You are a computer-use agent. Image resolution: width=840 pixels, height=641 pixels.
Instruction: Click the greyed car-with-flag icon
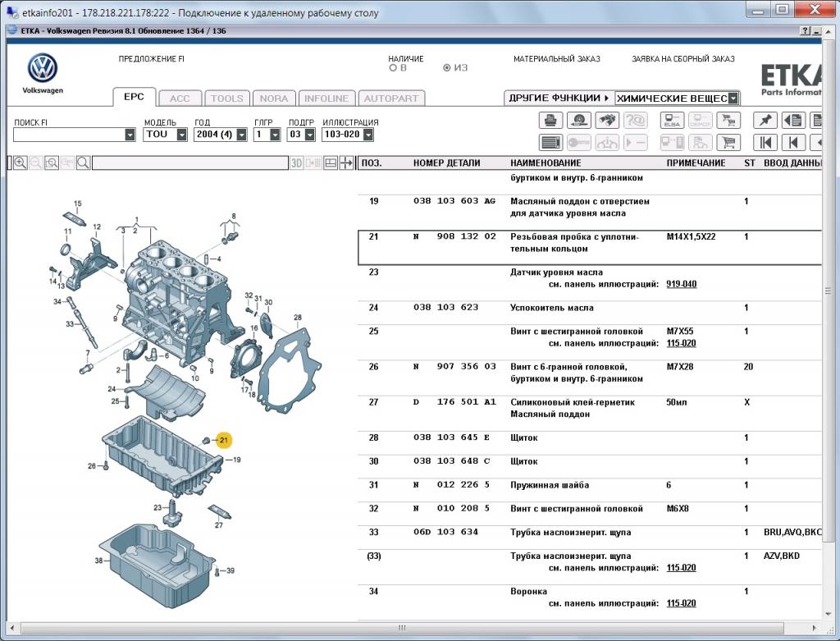click(701, 143)
